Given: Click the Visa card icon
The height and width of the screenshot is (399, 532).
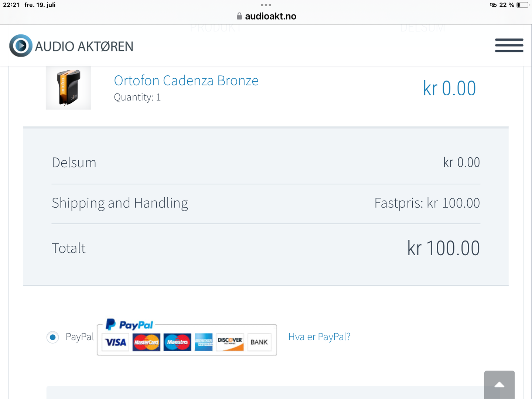Looking at the screenshot, I should [116, 342].
